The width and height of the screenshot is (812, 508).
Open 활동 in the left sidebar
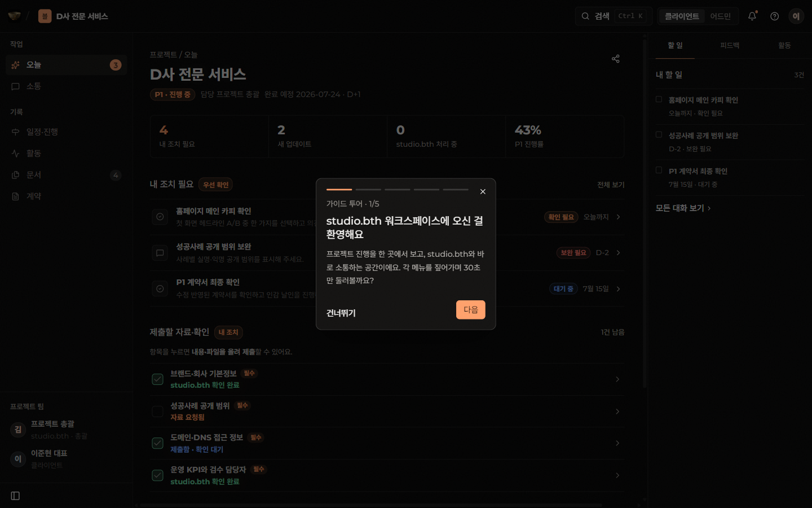click(x=67, y=153)
